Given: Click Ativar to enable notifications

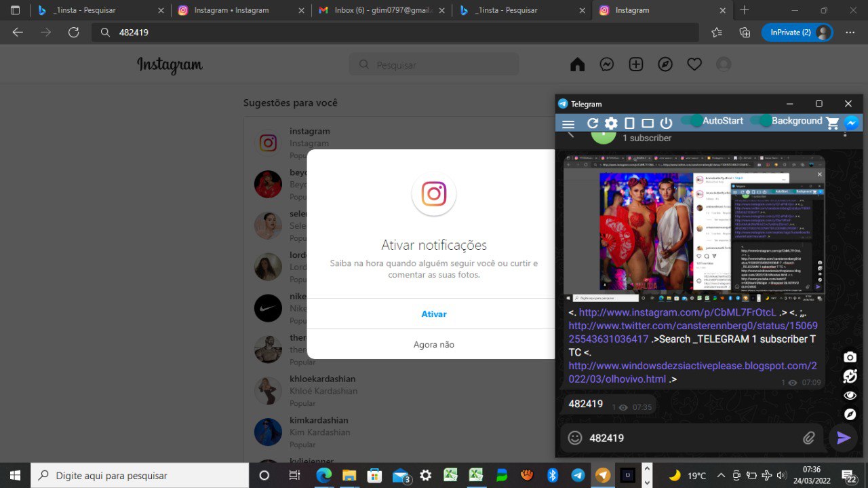Looking at the screenshot, I should pyautogui.click(x=434, y=314).
